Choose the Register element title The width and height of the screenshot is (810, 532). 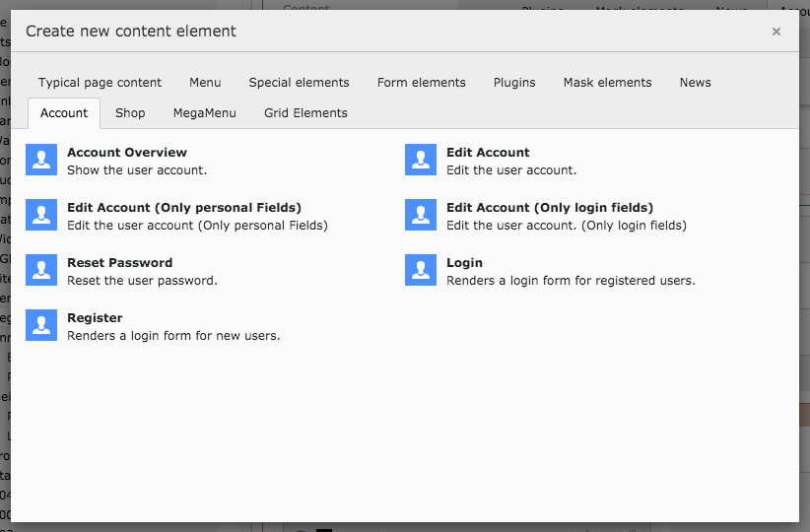coord(95,318)
